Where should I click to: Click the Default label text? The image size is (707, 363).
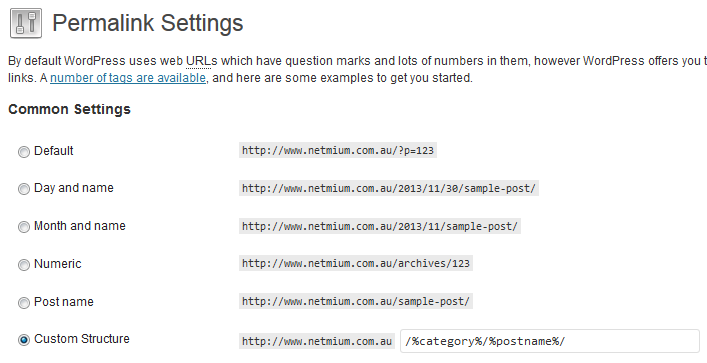pyautogui.click(x=54, y=151)
